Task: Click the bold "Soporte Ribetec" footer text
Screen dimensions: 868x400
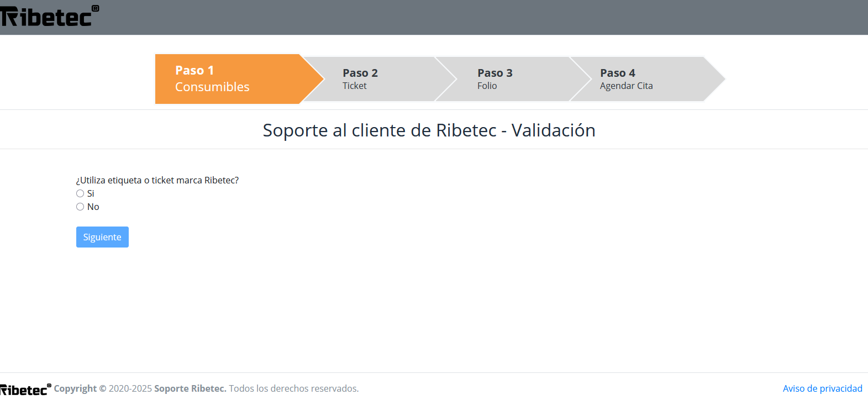Action: [x=190, y=388]
